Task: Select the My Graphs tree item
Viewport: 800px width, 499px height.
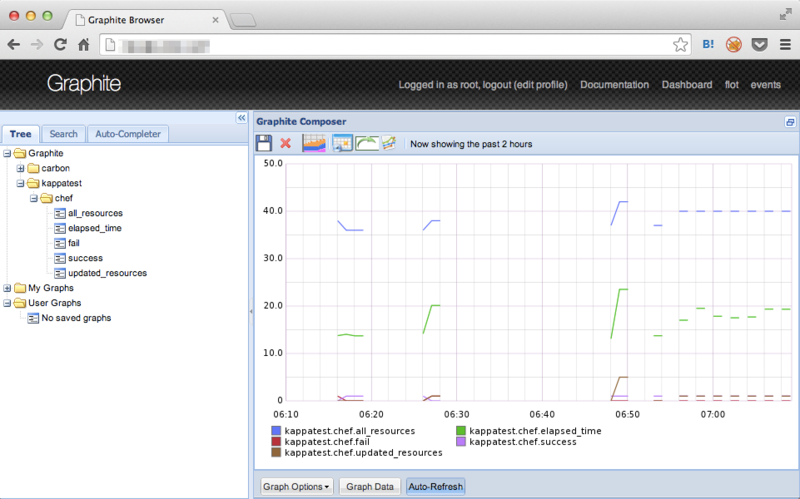Action: pyautogui.click(x=51, y=288)
